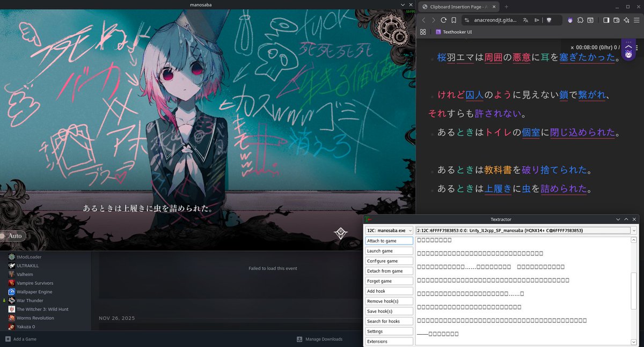
Task: Open the browser hamburger main menu
Action: click(x=636, y=20)
